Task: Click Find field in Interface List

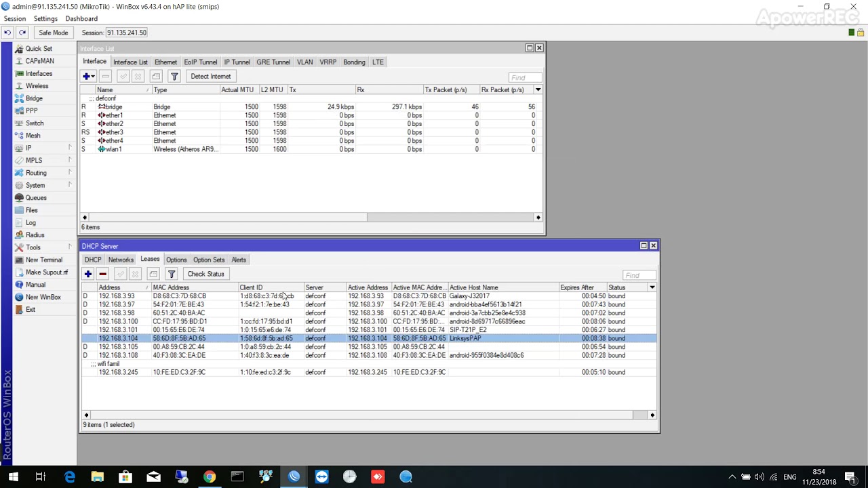Action: pos(526,77)
